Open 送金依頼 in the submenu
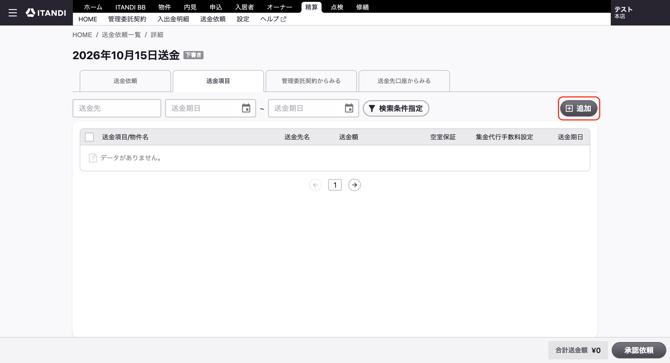Viewport: 670px width, 363px height. tap(213, 19)
